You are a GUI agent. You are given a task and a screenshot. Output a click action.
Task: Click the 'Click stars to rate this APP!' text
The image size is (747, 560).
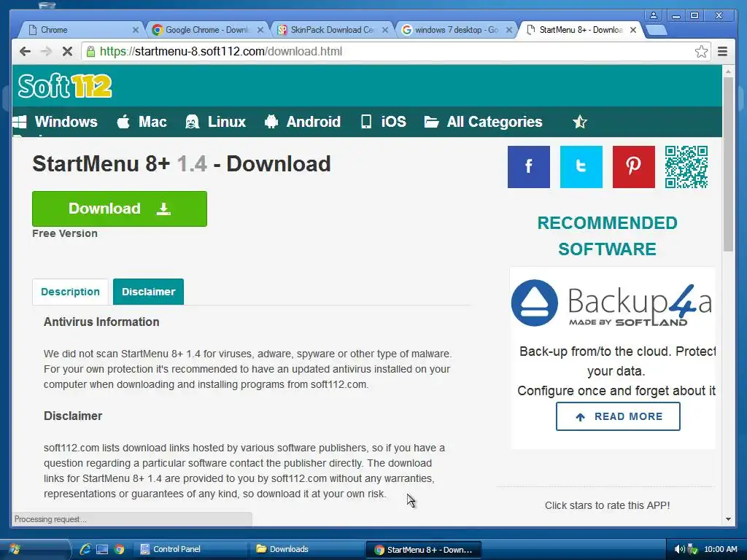tap(608, 505)
